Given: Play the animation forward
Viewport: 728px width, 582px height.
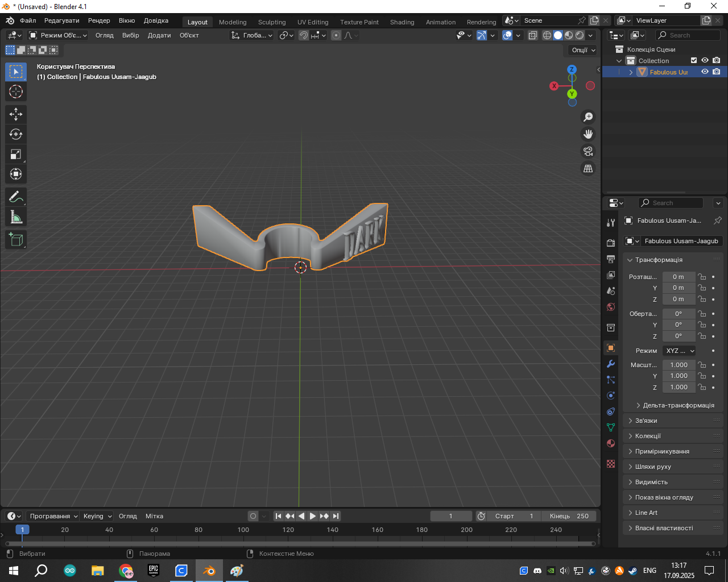Looking at the screenshot, I should click(x=313, y=516).
